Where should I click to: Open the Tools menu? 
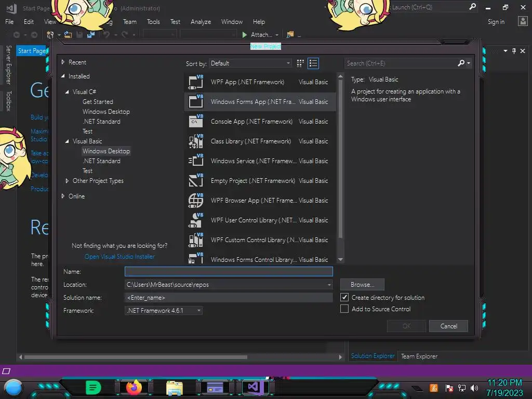[x=153, y=22]
